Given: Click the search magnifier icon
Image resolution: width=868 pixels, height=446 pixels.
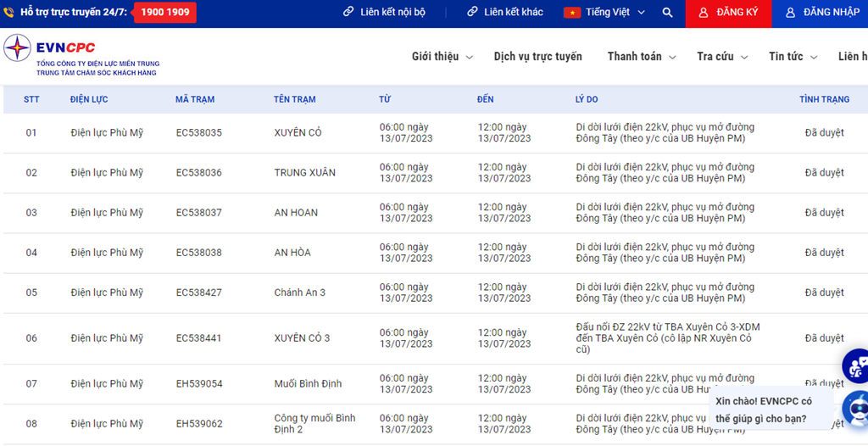Looking at the screenshot, I should click(x=668, y=13).
